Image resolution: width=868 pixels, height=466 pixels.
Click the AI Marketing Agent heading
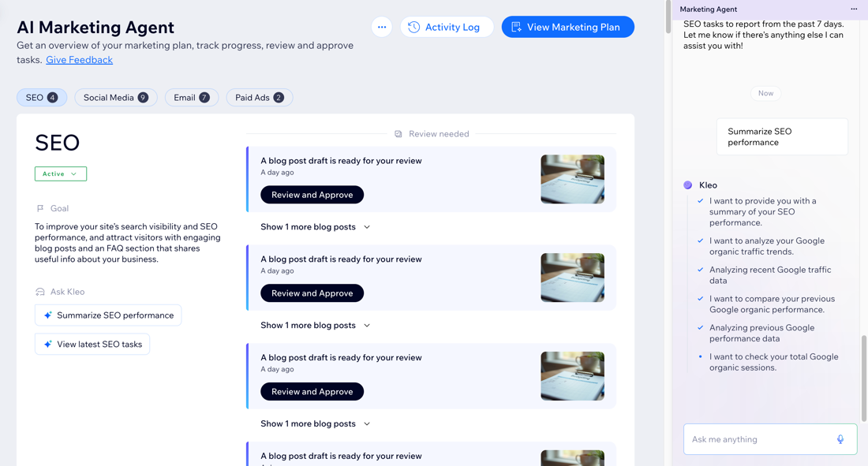point(95,27)
